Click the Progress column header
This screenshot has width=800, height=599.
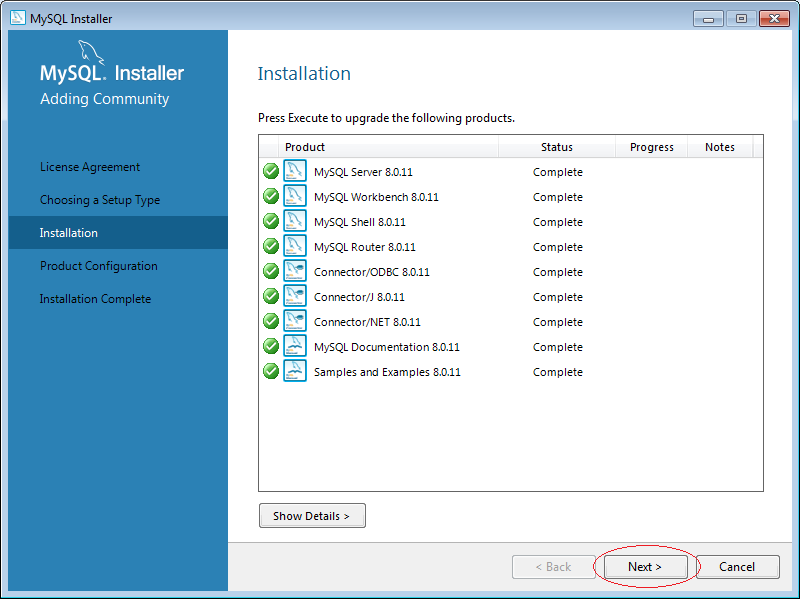pyautogui.click(x=652, y=147)
